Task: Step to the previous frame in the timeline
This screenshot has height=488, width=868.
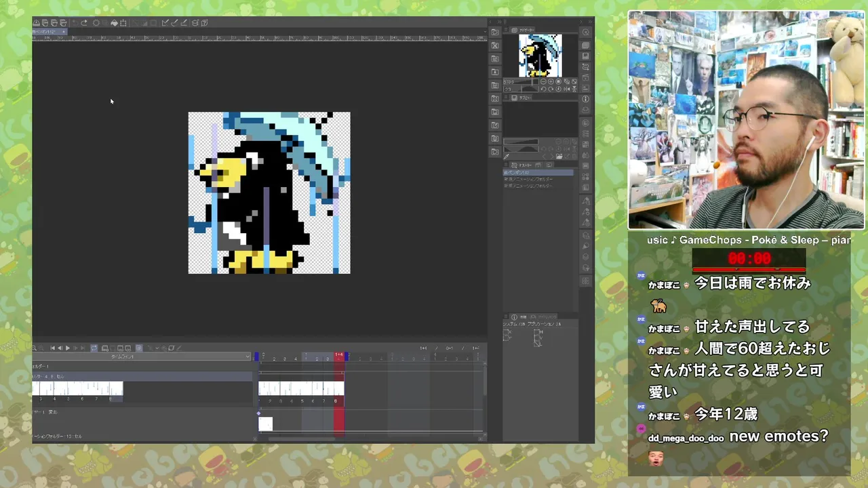Action: pyautogui.click(x=60, y=348)
